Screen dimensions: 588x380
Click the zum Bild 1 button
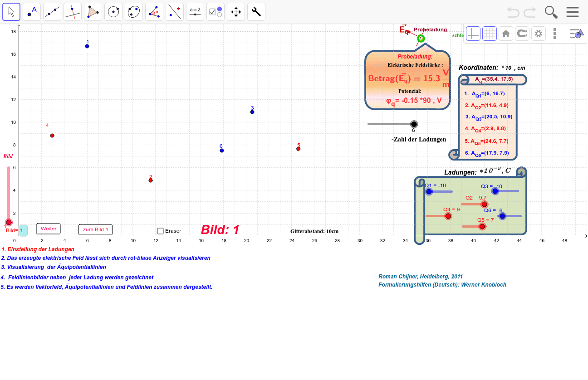point(95,229)
